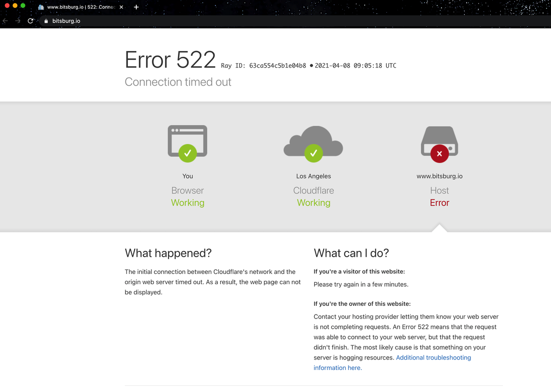Click the Los Angeles location label

click(313, 176)
